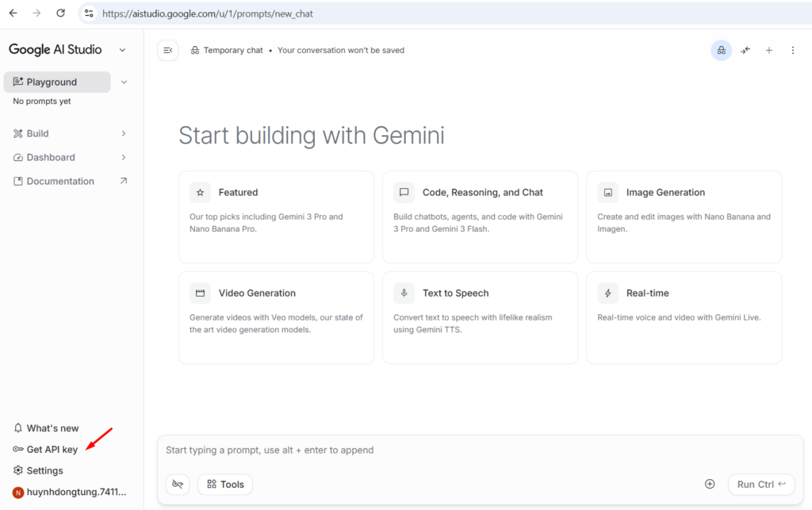The image size is (812, 510).
Task: Open a new chat with the plus icon
Action: [768, 50]
